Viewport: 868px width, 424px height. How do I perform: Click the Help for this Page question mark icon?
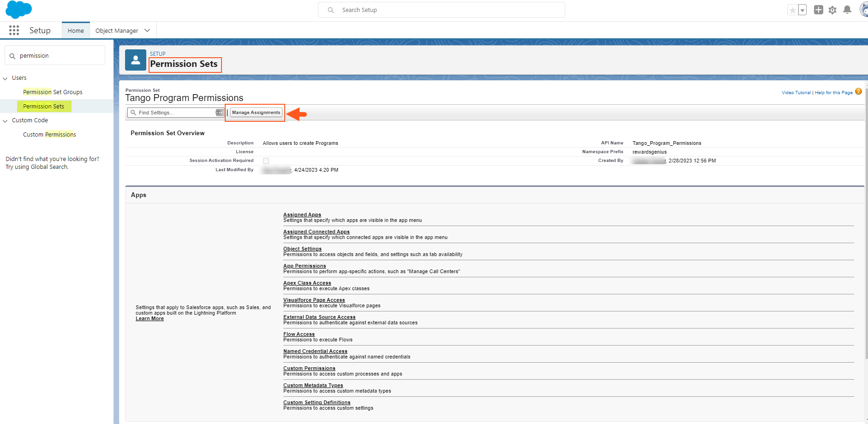pyautogui.click(x=858, y=92)
